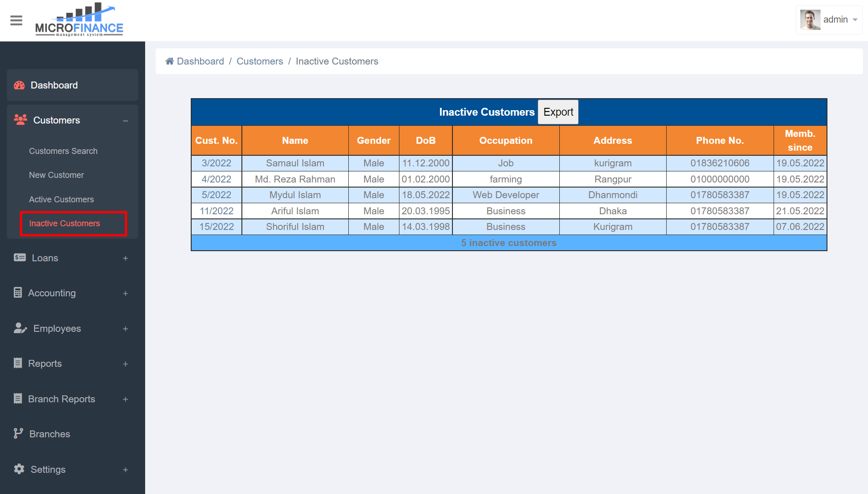Viewport: 868px width, 494px height.
Task: Click member since 07.06.2022
Action: pos(800,227)
